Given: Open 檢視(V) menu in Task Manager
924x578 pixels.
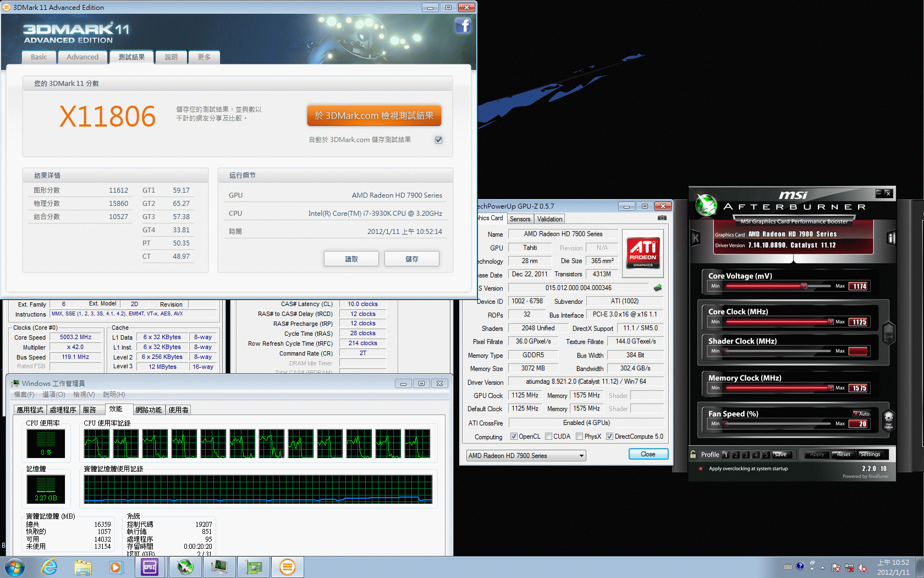Looking at the screenshot, I should click(x=84, y=395).
